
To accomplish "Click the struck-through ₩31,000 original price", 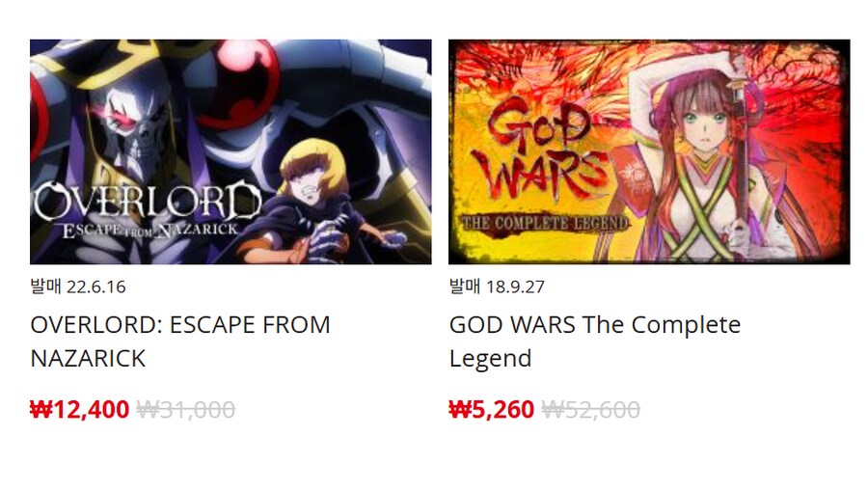I will coord(186,410).
